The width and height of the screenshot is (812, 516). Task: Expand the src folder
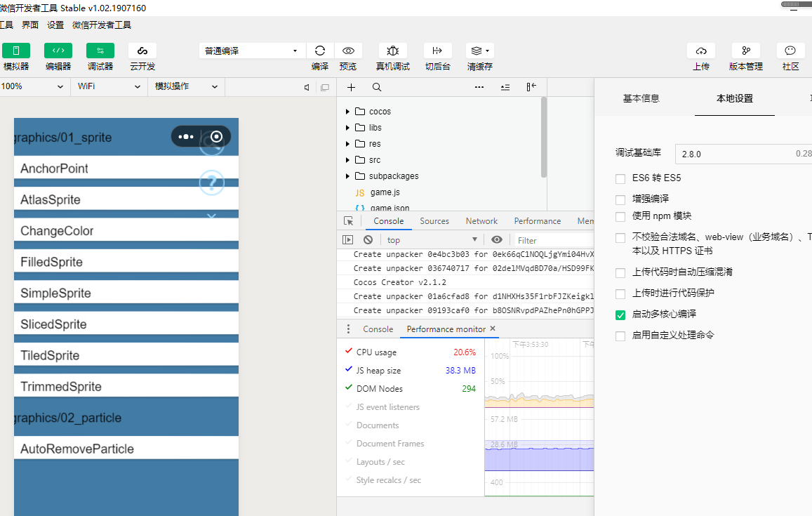pyautogui.click(x=347, y=159)
